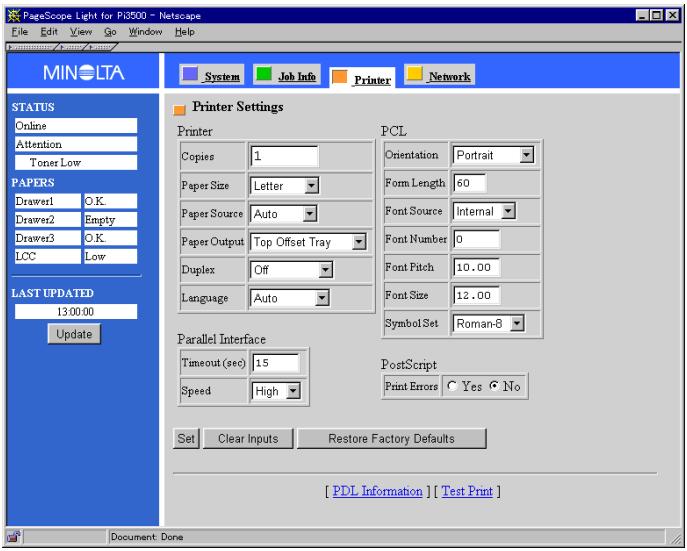The width and height of the screenshot is (687, 551).
Task: Open the Test Print link
Action: coord(467,491)
